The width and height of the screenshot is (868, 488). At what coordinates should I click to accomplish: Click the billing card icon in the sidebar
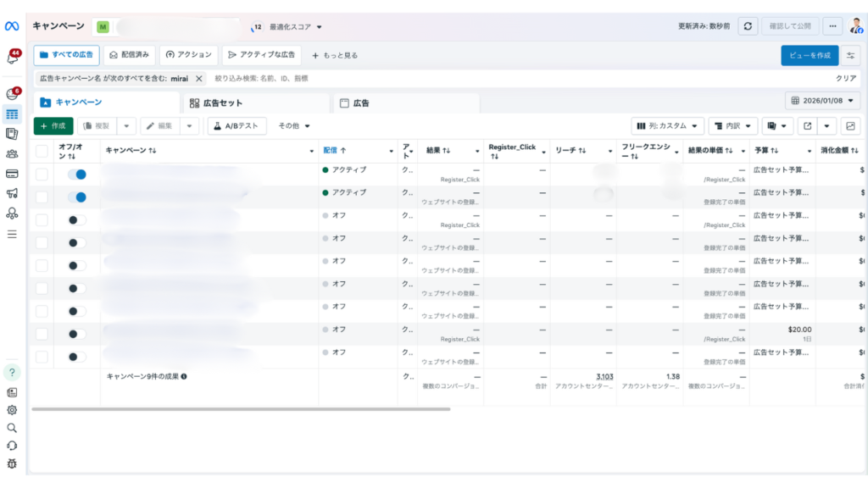tap(11, 173)
